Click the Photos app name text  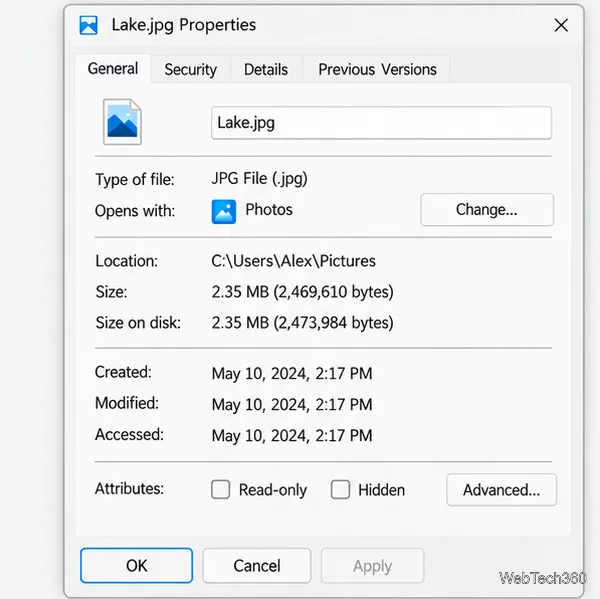click(x=269, y=210)
